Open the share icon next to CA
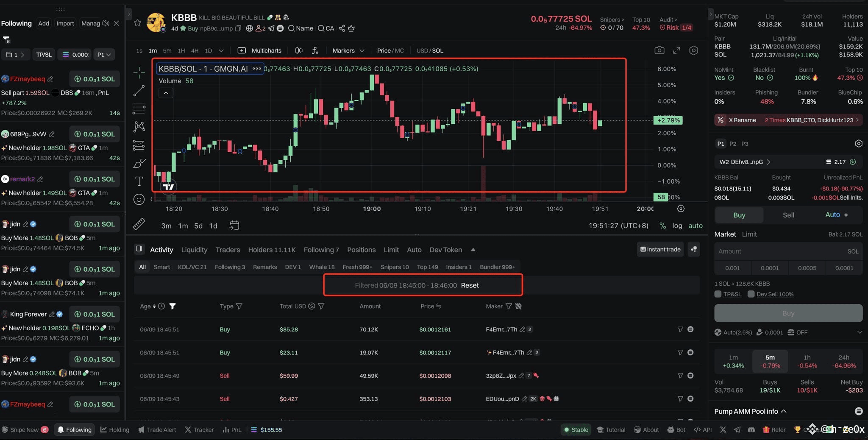The height and width of the screenshot is (440, 868). pyautogui.click(x=342, y=28)
